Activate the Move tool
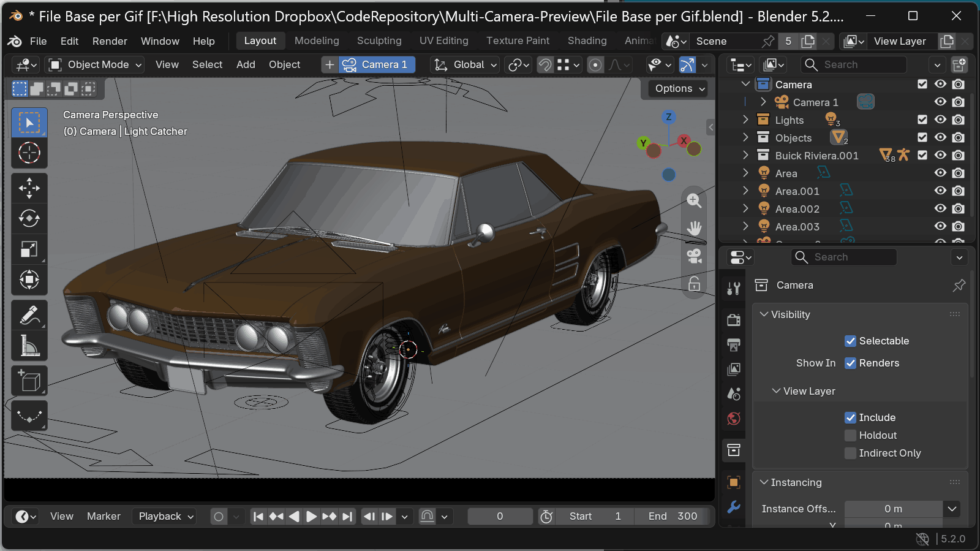 click(29, 188)
